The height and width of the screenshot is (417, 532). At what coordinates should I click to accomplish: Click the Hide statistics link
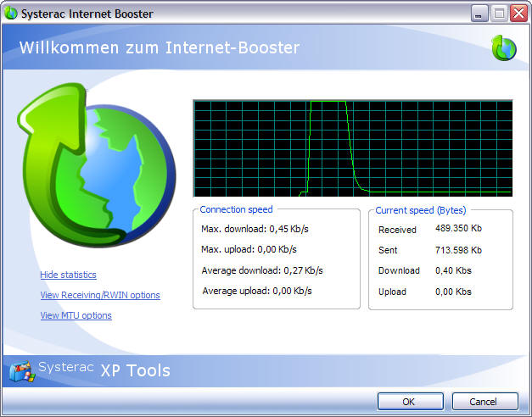[68, 275]
